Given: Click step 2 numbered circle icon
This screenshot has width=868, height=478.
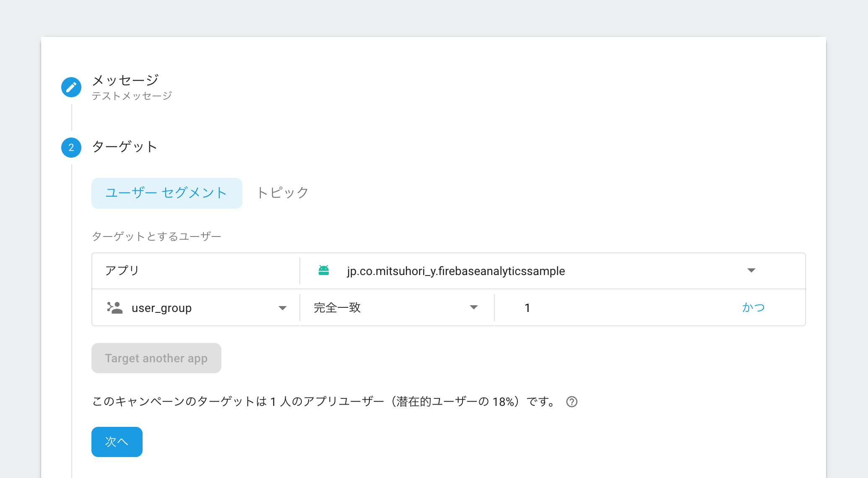Looking at the screenshot, I should click(x=71, y=147).
